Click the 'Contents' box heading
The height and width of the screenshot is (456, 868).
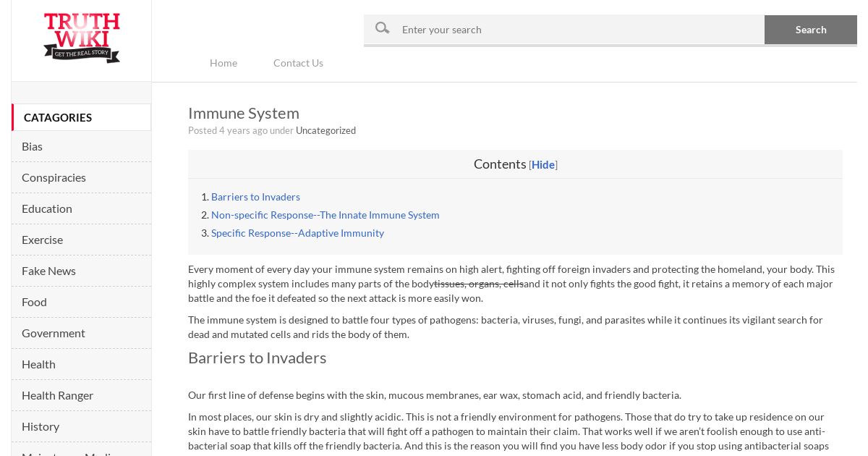[500, 164]
